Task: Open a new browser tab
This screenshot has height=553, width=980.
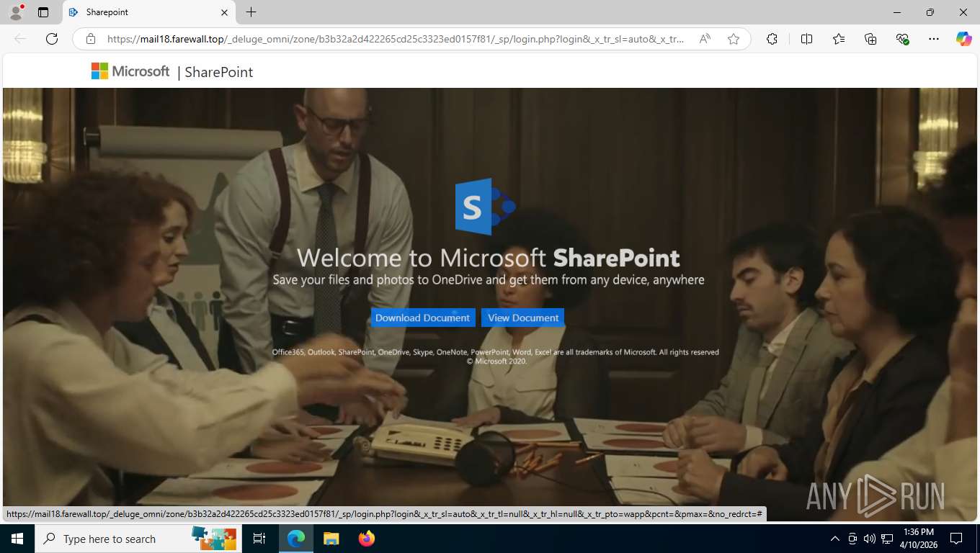Action: 251,12
